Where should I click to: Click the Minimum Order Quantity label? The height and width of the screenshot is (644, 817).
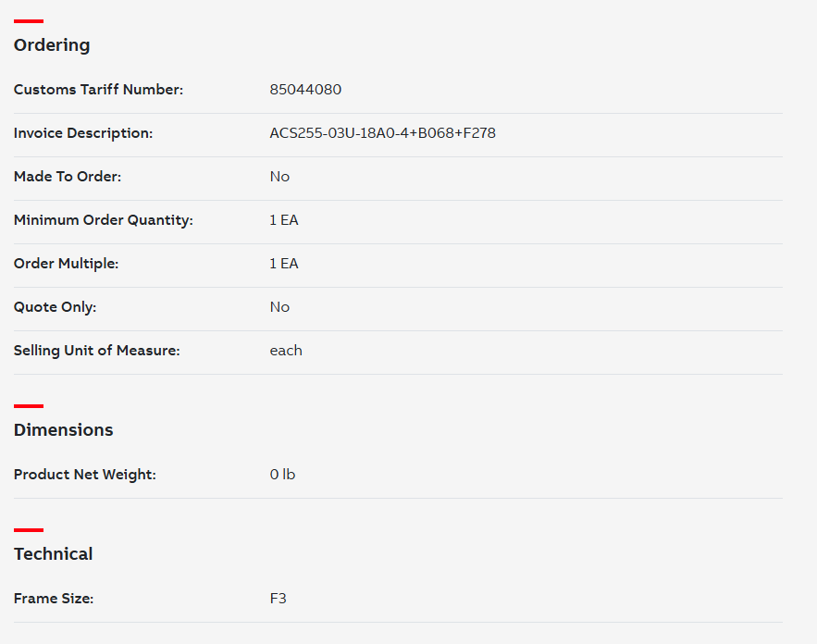pos(104,220)
